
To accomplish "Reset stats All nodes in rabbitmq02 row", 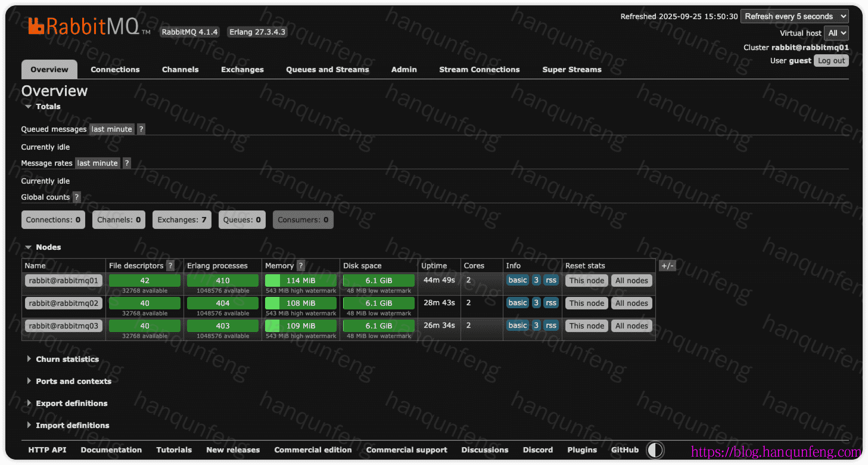I will [631, 303].
